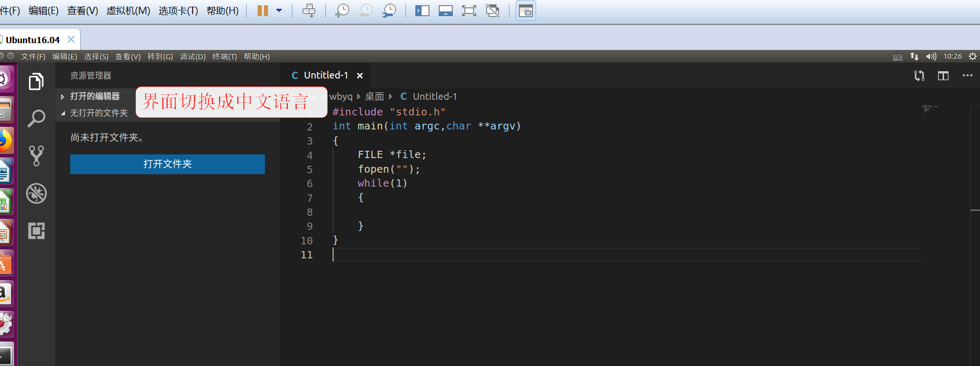Open the system gear menu in Ubuntu panel

pyautogui.click(x=973, y=57)
